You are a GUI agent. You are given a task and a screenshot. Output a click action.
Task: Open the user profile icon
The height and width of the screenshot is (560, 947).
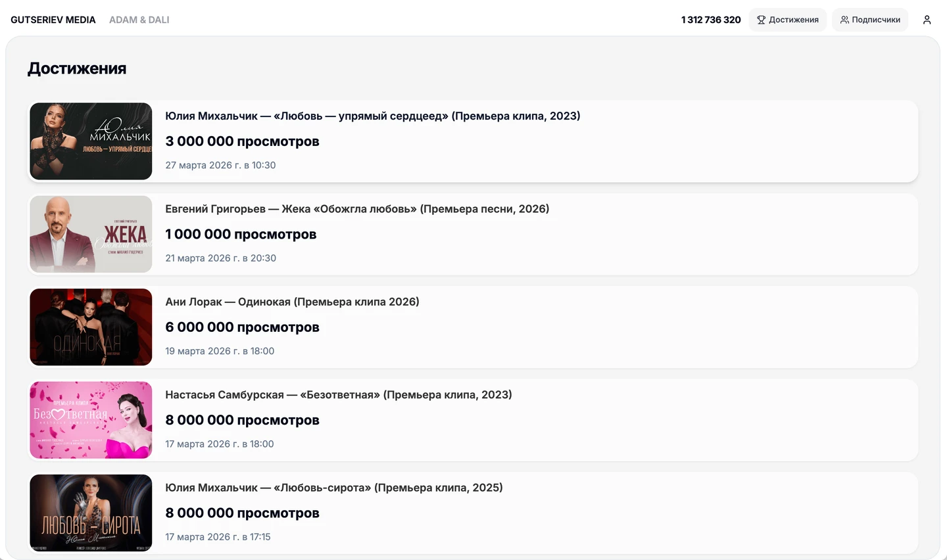click(927, 20)
